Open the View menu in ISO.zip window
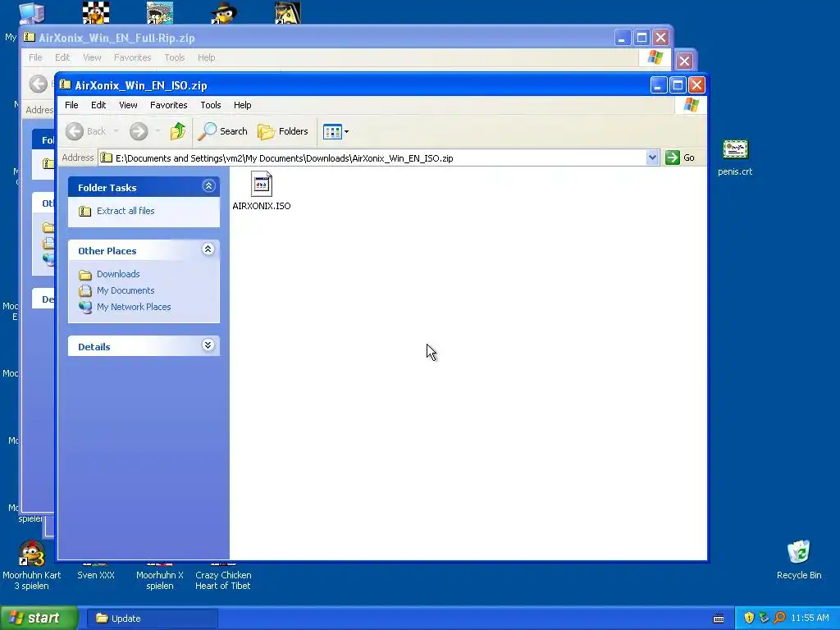Viewport: 840px width, 630px height. click(x=128, y=105)
